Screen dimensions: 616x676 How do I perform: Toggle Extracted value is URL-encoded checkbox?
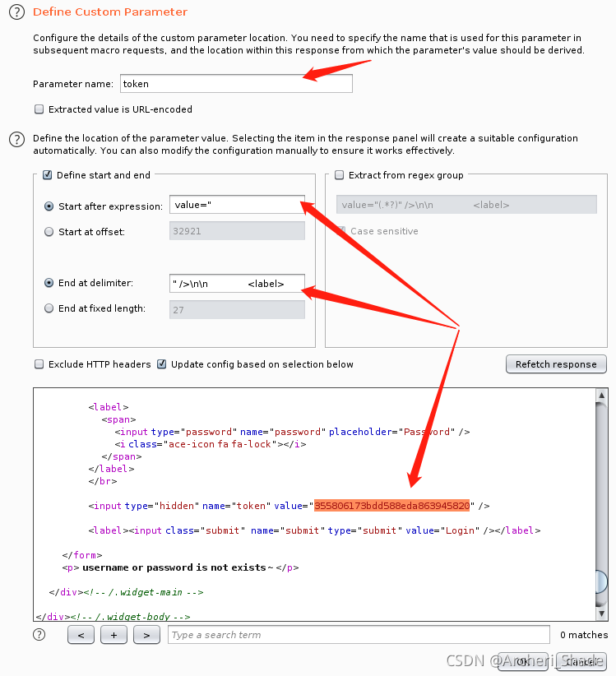pos(39,109)
